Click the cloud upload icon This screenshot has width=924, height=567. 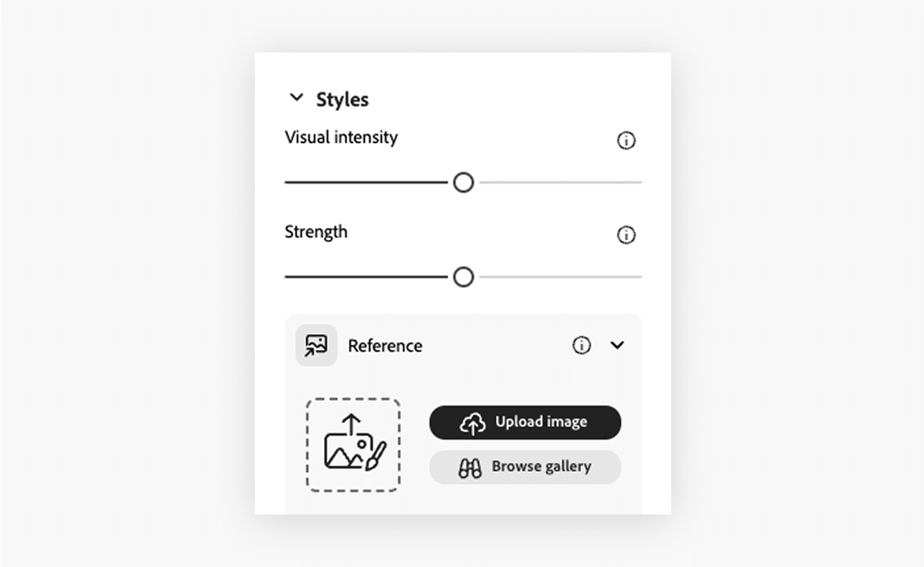pyautogui.click(x=473, y=423)
